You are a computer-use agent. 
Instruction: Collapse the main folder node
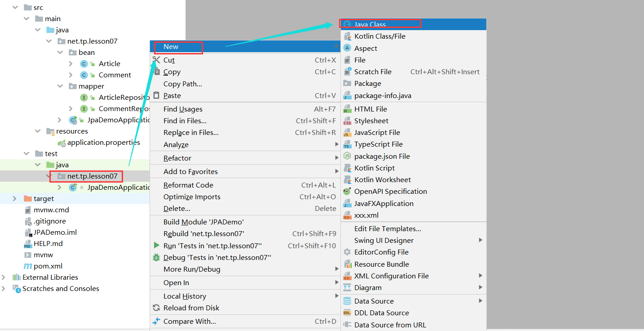26,19
